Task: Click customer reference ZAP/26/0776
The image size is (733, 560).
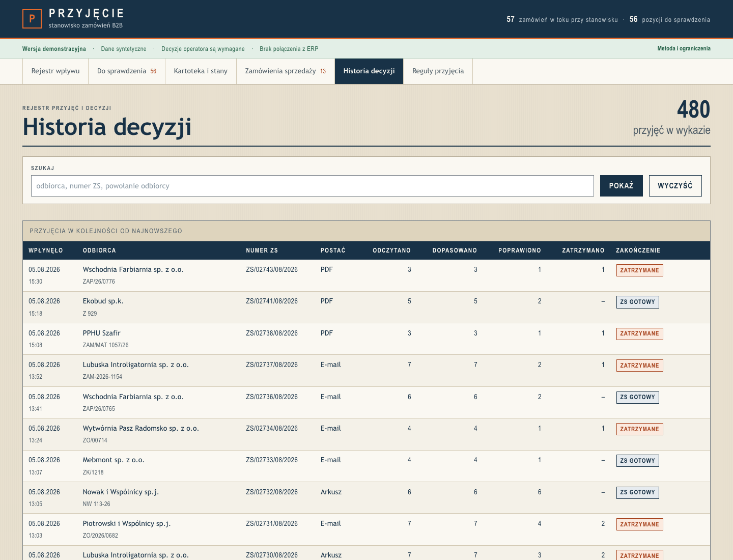Action: (99, 282)
